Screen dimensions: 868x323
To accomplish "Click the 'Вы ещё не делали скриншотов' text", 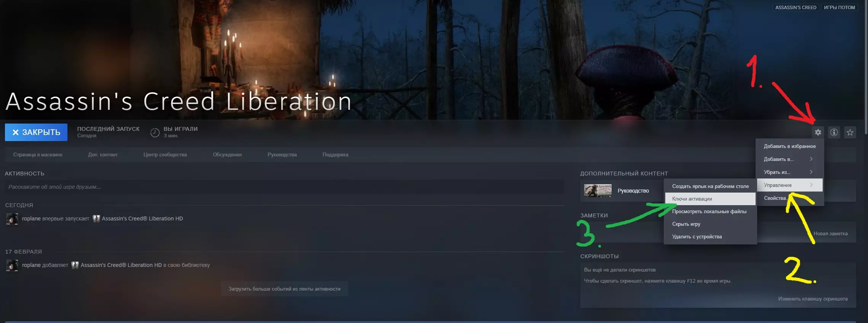I will click(x=620, y=270).
